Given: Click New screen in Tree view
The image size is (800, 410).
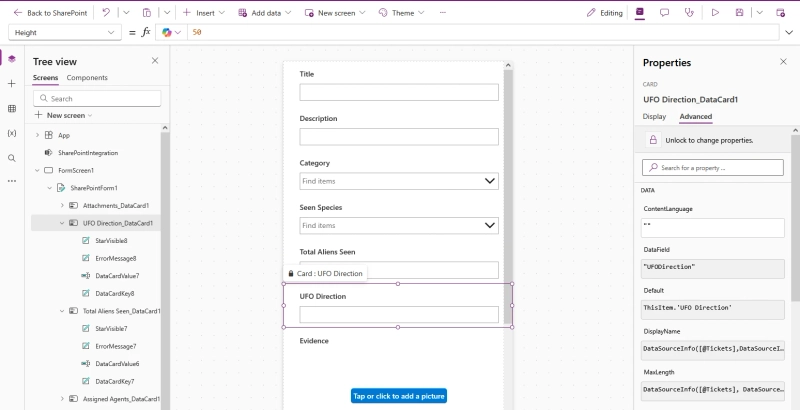Looking at the screenshot, I should 63,115.
